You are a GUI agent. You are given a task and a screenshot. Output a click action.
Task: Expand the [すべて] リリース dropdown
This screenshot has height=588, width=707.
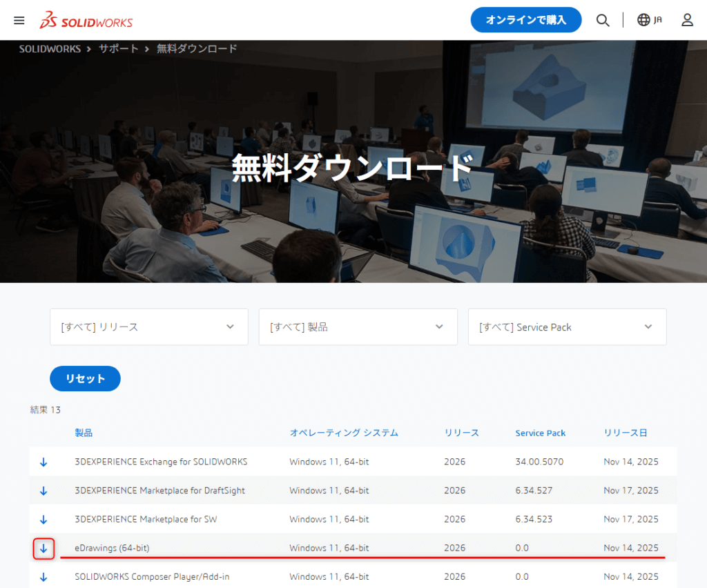click(x=148, y=327)
